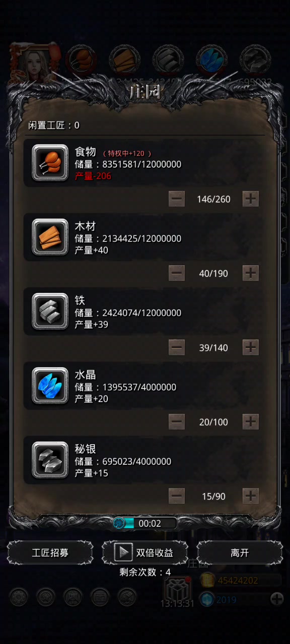Tap the blue crystal (水晶) icon
Image resolution: width=290 pixels, height=644 pixels.
click(50, 386)
